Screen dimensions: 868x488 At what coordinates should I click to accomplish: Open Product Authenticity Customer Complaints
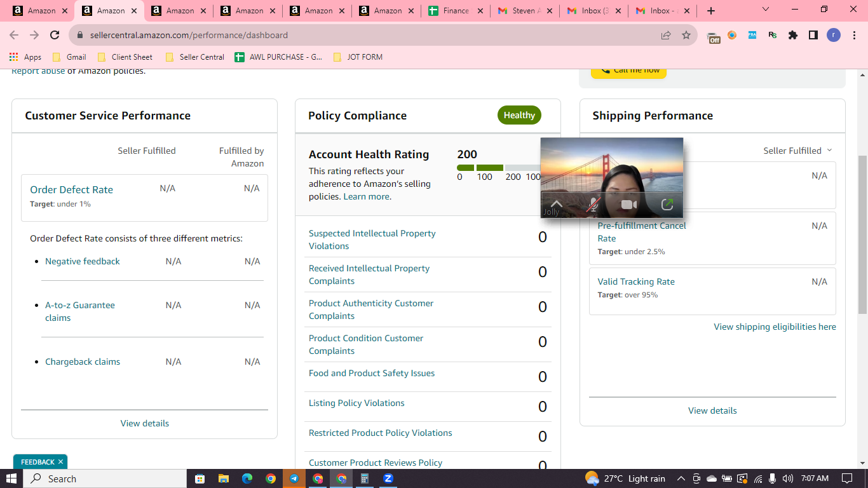coord(371,309)
